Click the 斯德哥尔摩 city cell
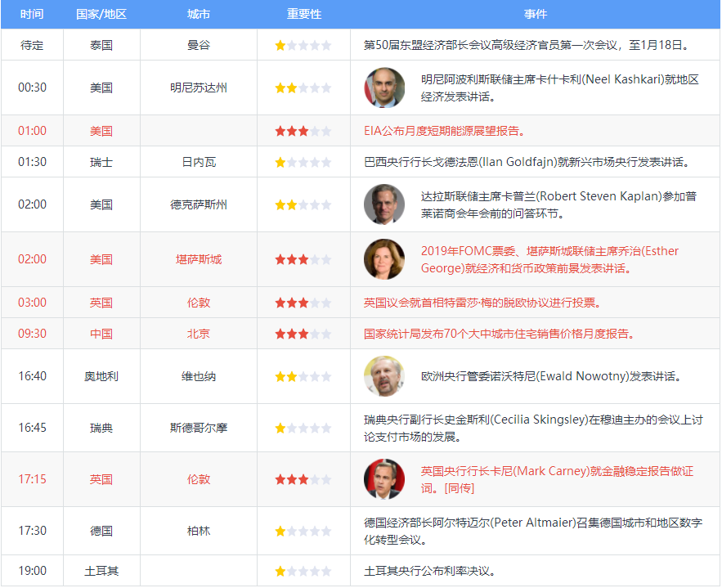The image size is (722, 588). point(199,428)
